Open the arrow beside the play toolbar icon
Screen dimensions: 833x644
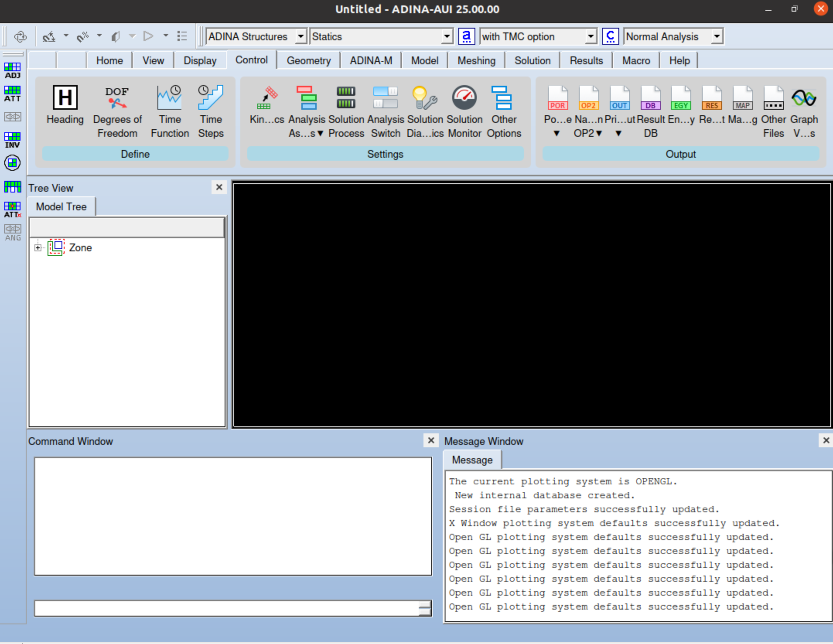coord(166,36)
